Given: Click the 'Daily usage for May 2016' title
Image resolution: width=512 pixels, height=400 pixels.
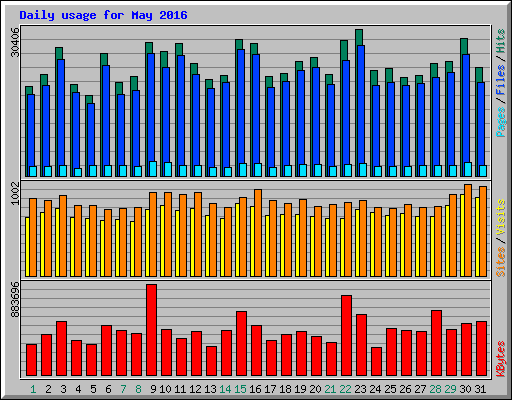Looking at the screenshot, I should [x=103, y=15].
